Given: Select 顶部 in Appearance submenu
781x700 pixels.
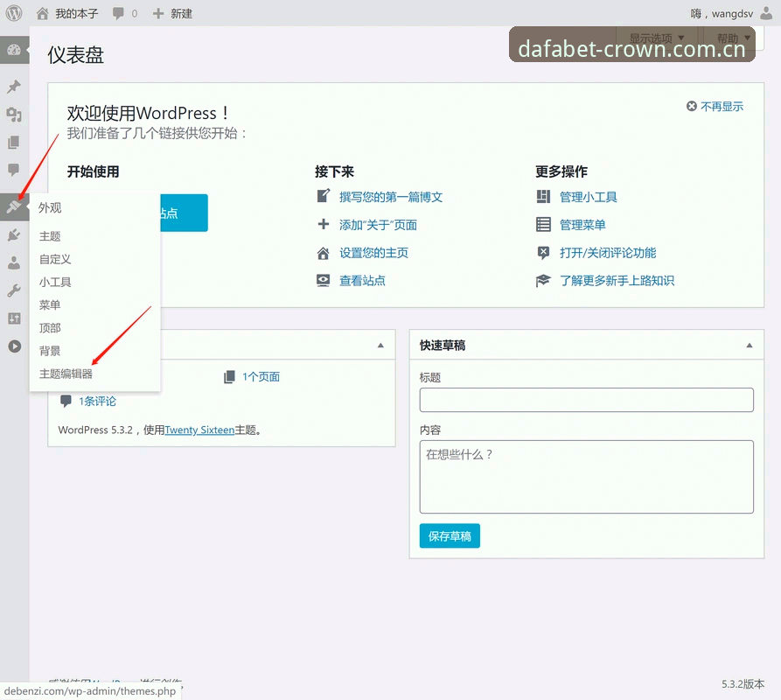Looking at the screenshot, I should tap(50, 328).
